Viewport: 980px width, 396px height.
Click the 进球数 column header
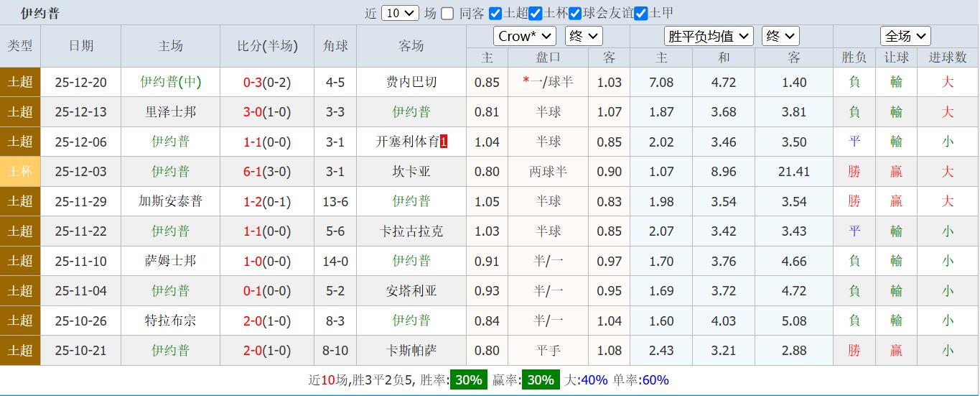(948, 57)
